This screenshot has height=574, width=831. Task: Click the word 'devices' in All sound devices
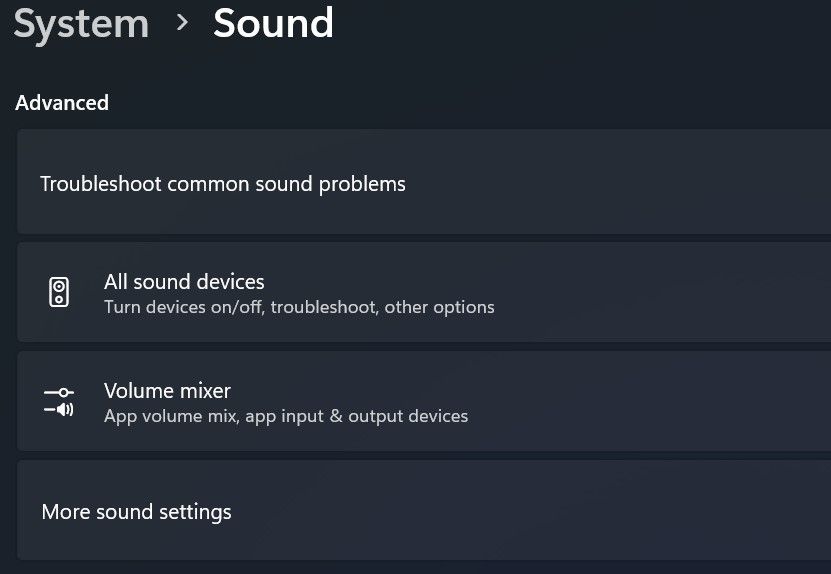pyautogui.click(x=232, y=282)
